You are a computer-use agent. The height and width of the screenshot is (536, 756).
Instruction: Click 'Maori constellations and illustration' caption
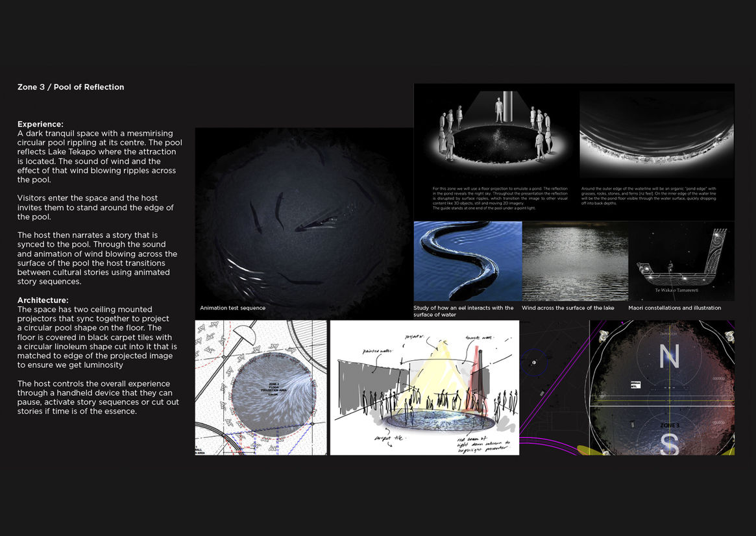click(674, 308)
